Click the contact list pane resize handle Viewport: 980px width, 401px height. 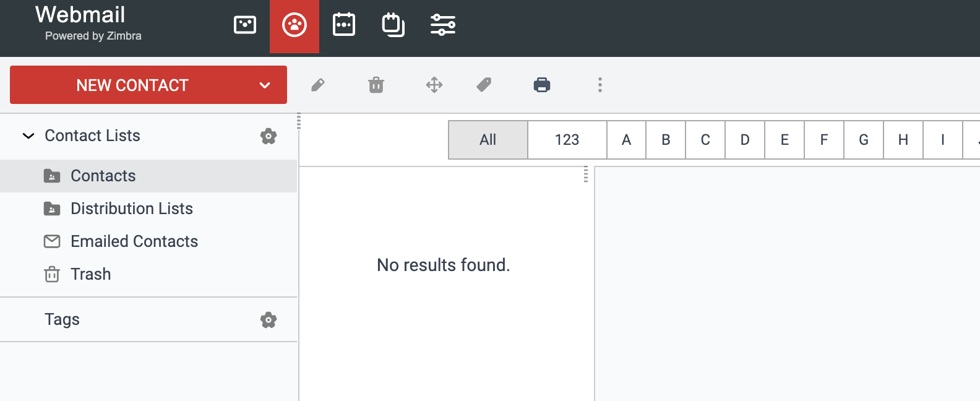pyautogui.click(x=586, y=175)
